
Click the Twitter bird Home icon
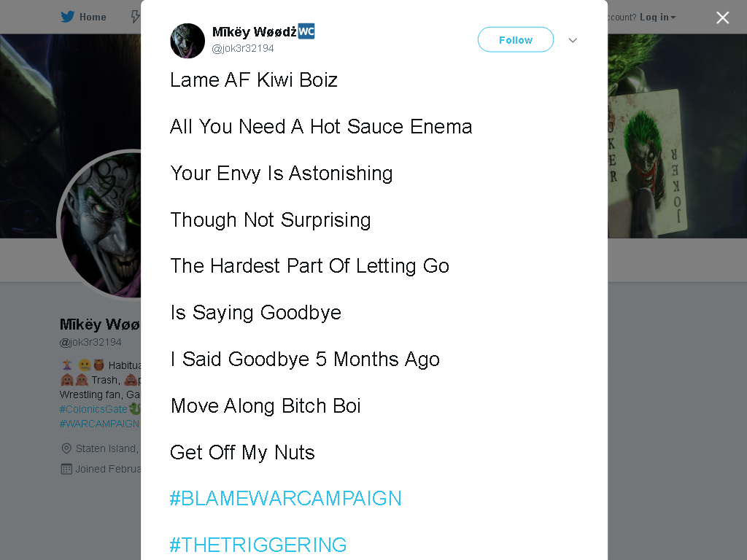pos(68,17)
